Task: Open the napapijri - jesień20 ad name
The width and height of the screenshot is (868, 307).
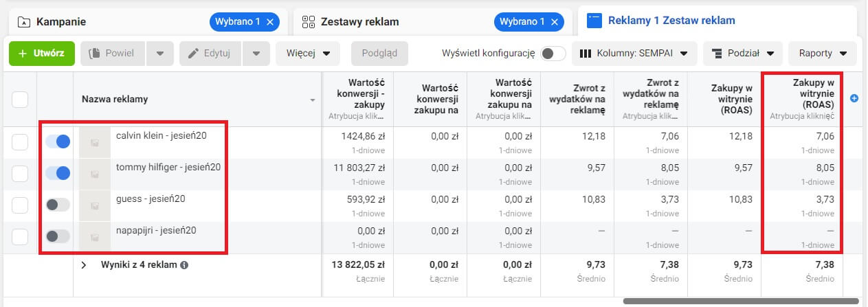Action: [156, 230]
